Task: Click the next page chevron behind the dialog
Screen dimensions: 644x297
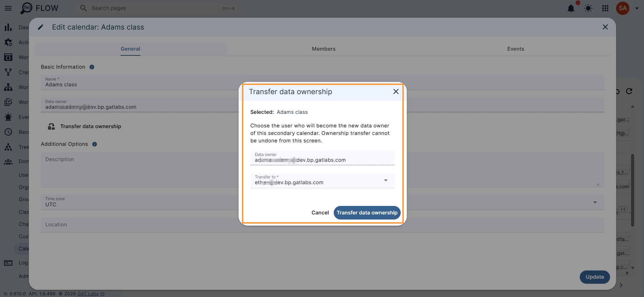Action: (x=621, y=285)
